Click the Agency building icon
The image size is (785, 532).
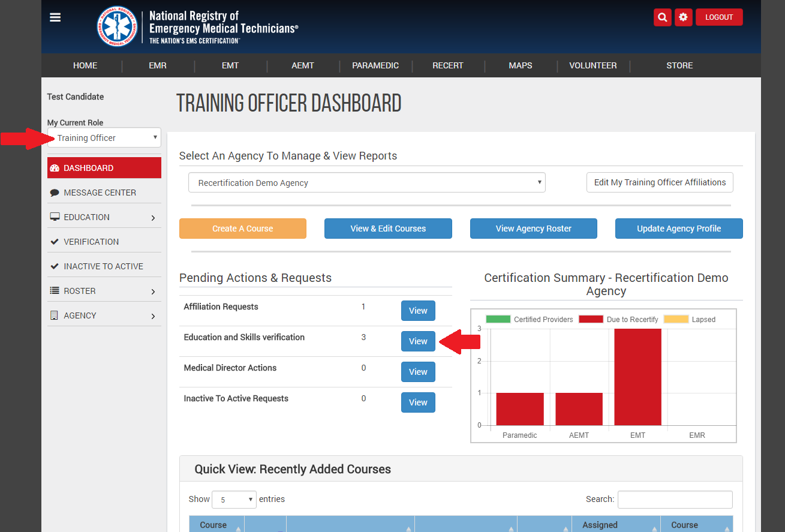(55, 315)
